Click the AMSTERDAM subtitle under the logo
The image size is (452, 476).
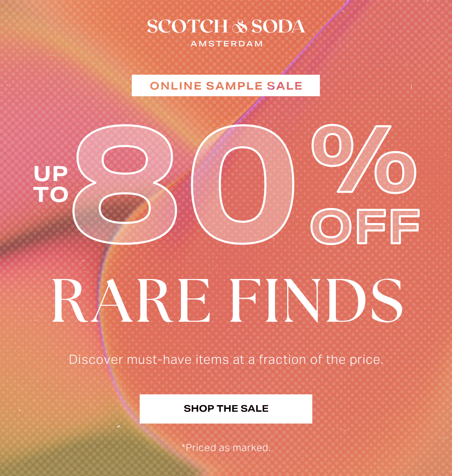[x=226, y=44]
